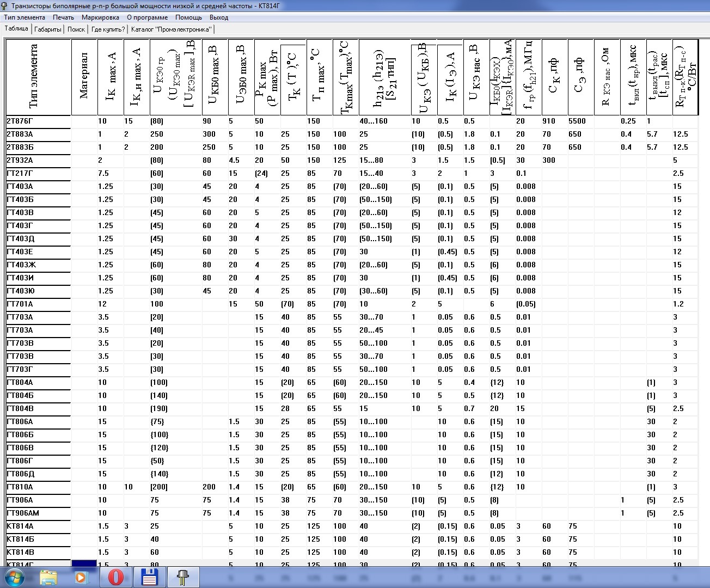Select the ГТ403Ю transistor row
The height and width of the screenshot is (588, 710).
pos(39,291)
